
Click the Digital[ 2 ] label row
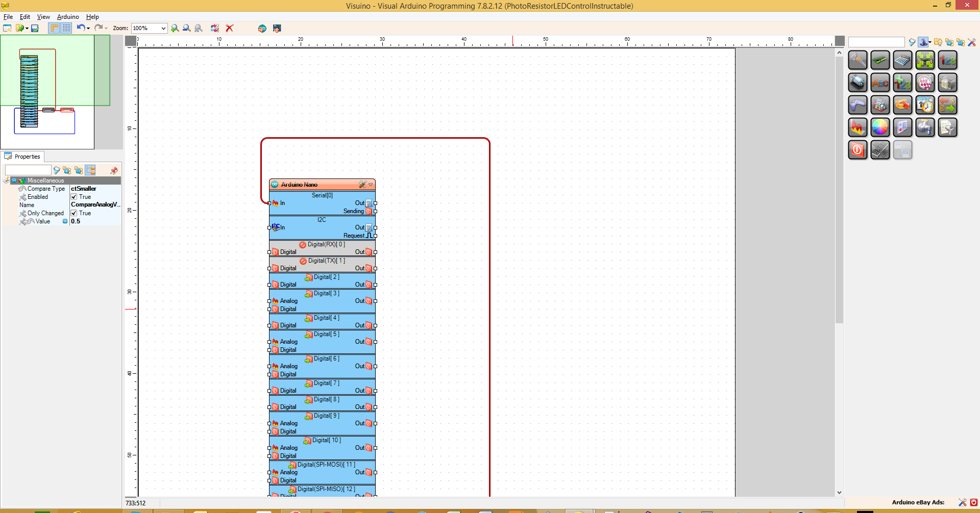point(322,277)
